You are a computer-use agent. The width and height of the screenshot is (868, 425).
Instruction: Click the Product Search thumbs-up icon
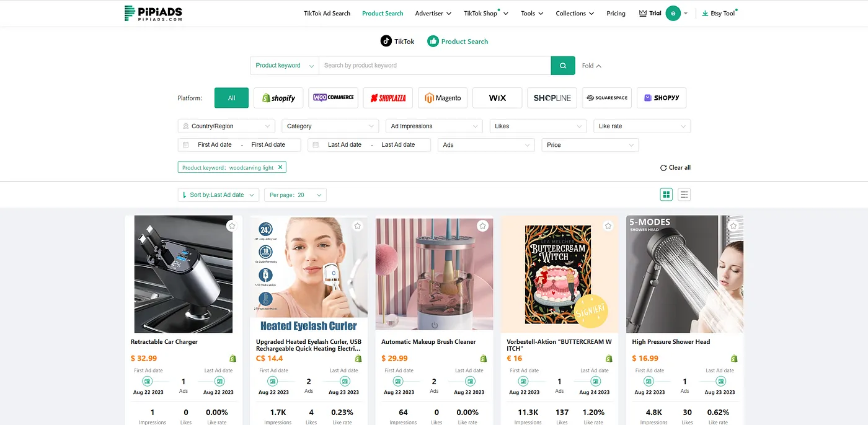tap(433, 41)
